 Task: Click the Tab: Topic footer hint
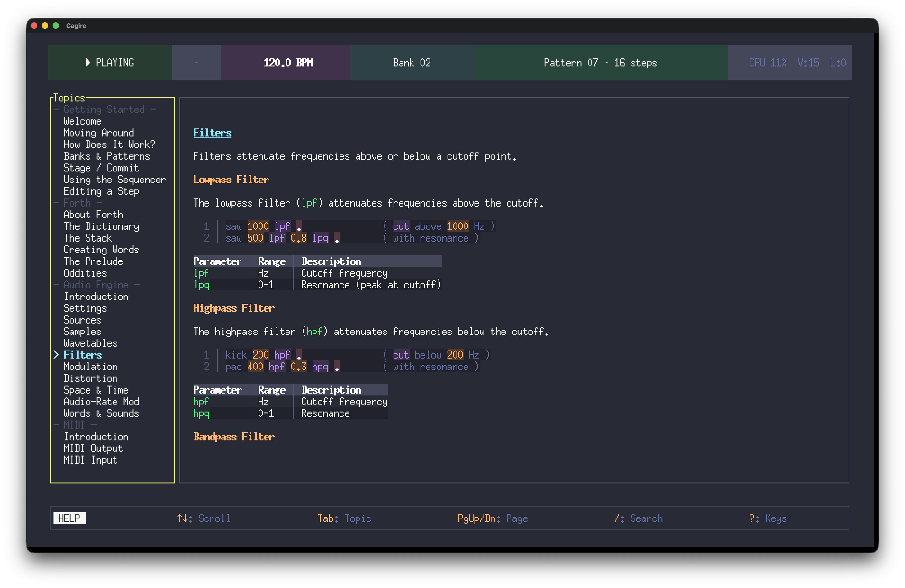pos(344,518)
